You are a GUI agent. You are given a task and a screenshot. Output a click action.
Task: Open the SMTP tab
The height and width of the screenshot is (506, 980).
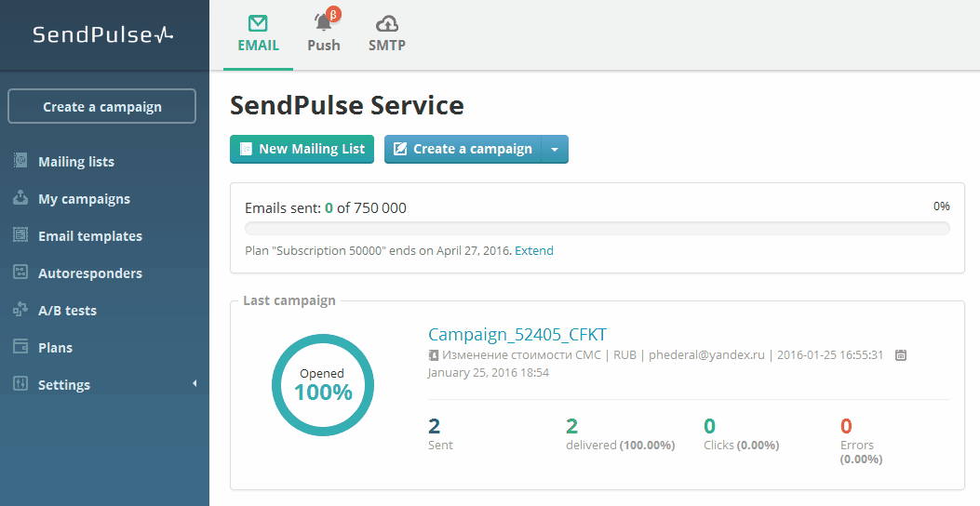tap(386, 34)
